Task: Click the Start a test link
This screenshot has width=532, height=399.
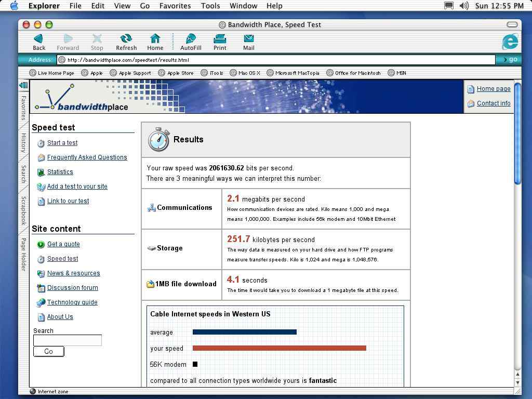Action: [62, 143]
